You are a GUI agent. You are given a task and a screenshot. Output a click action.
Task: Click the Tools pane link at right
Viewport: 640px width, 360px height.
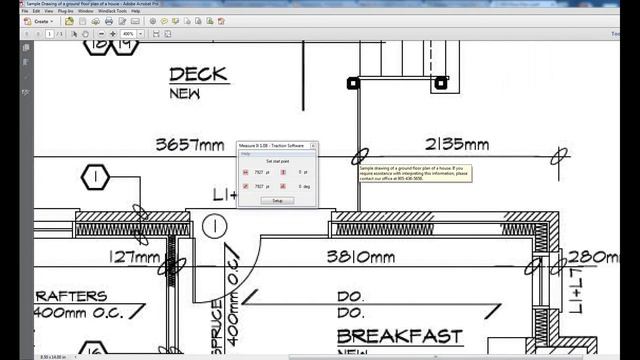(616, 34)
